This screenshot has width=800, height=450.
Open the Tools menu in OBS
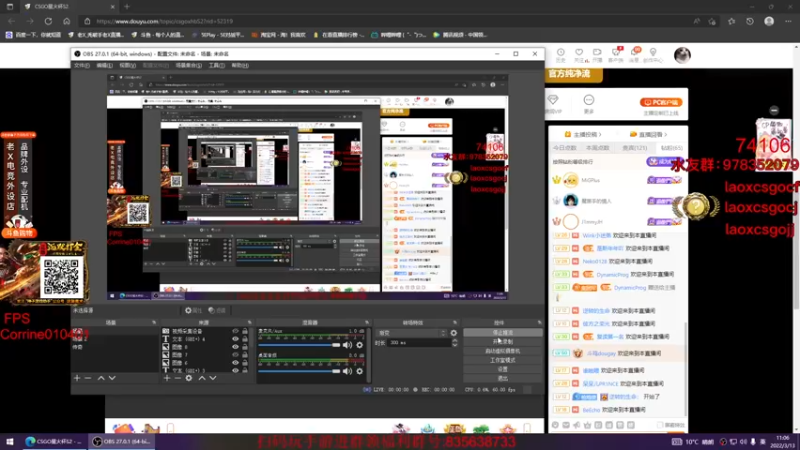click(216, 65)
